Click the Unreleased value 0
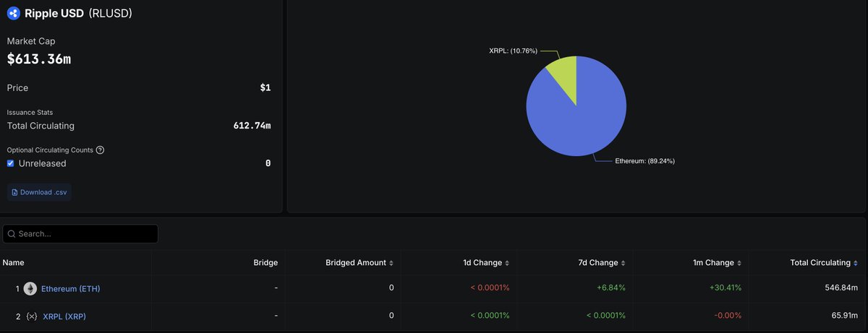 tap(268, 163)
